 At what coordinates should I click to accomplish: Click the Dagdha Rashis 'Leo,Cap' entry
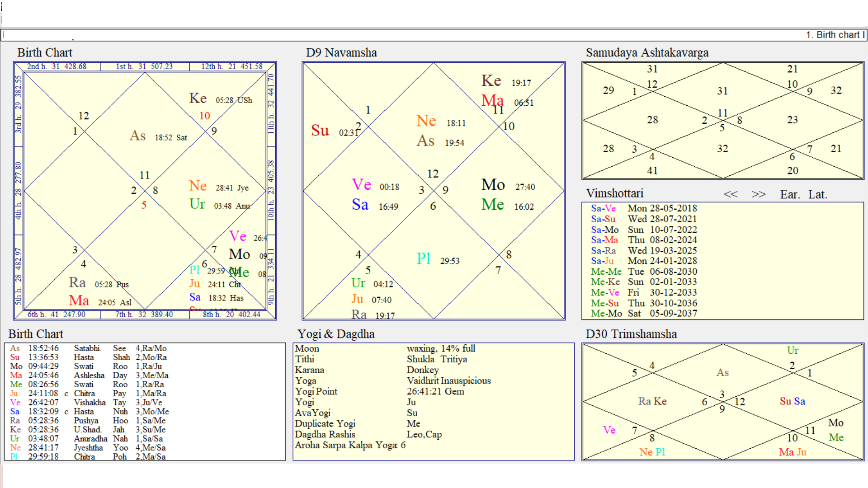coord(424,434)
